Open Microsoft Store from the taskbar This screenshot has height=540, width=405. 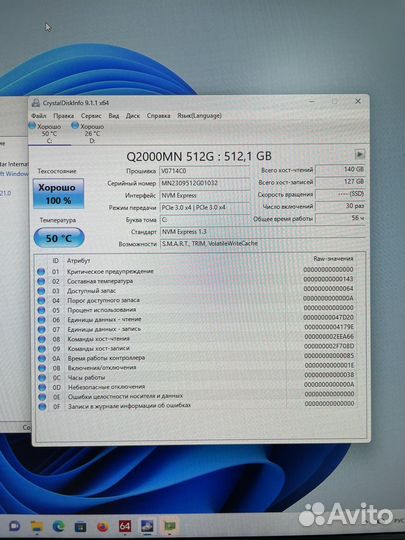tap(81, 526)
